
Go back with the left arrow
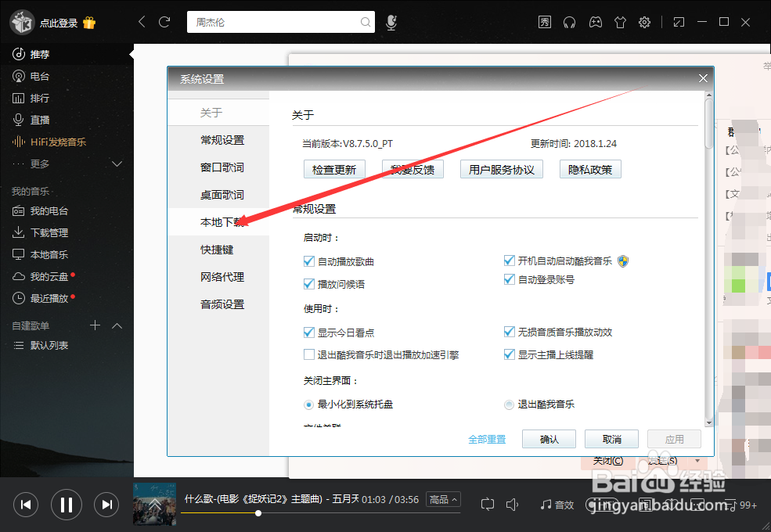pyautogui.click(x=142, y=22)
